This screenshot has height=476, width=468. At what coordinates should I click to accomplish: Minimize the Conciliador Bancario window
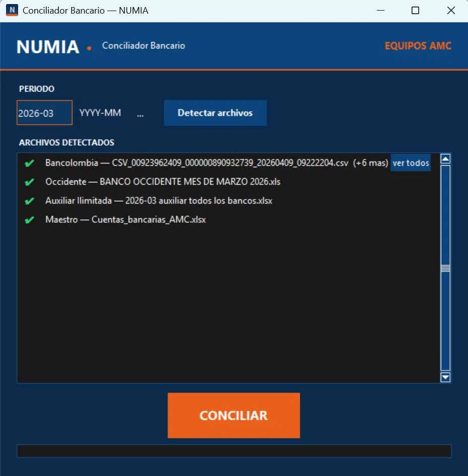pos(380,10)
